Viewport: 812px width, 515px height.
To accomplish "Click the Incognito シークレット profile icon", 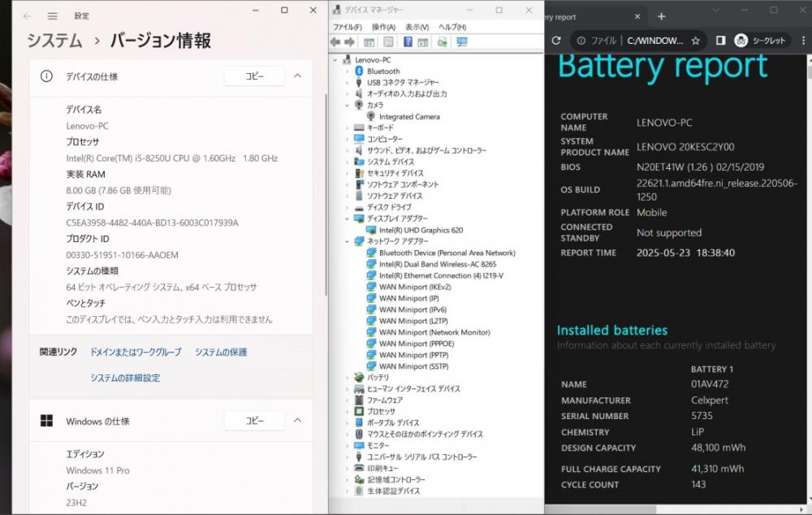I will click(741, 41).
